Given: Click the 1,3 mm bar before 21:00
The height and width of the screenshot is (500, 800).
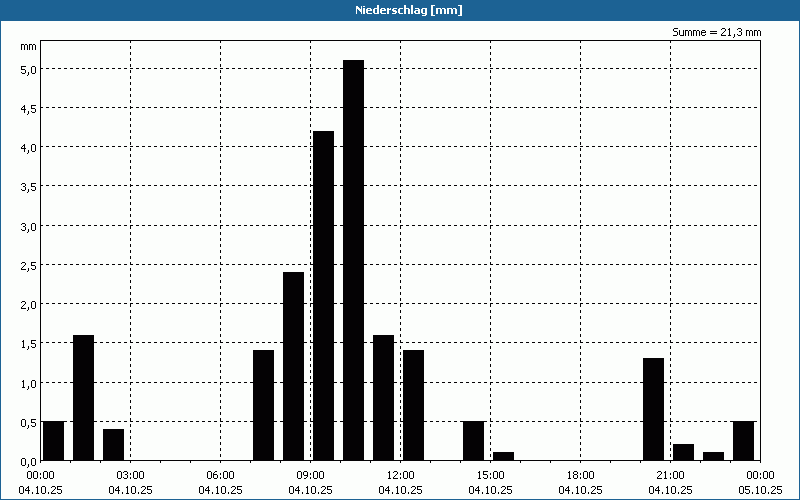Looking at the screenshot, I should 653,409.
